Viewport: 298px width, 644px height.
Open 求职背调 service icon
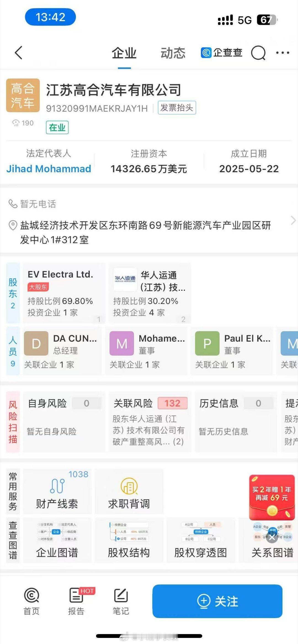(x=129, y=492)
